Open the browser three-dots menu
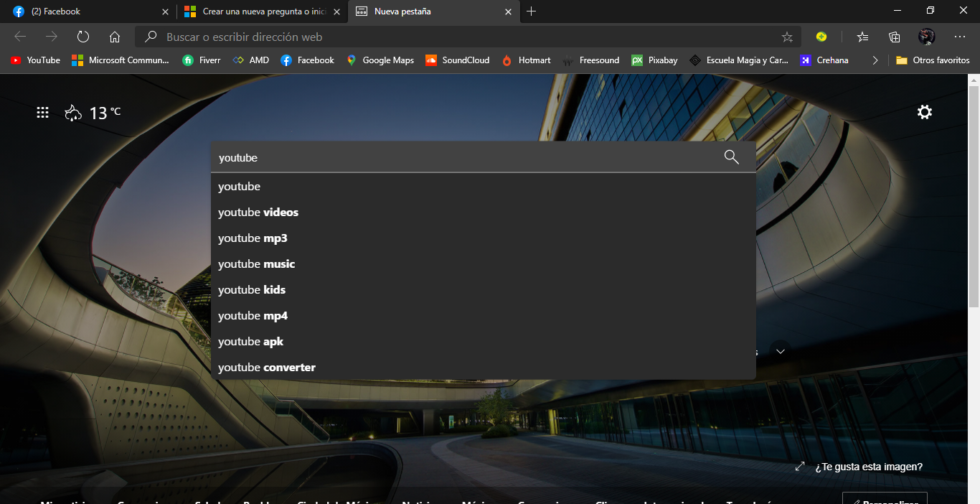Image resolution: width=980 pixels, height=504 pixels. click(x=960, y=37)
